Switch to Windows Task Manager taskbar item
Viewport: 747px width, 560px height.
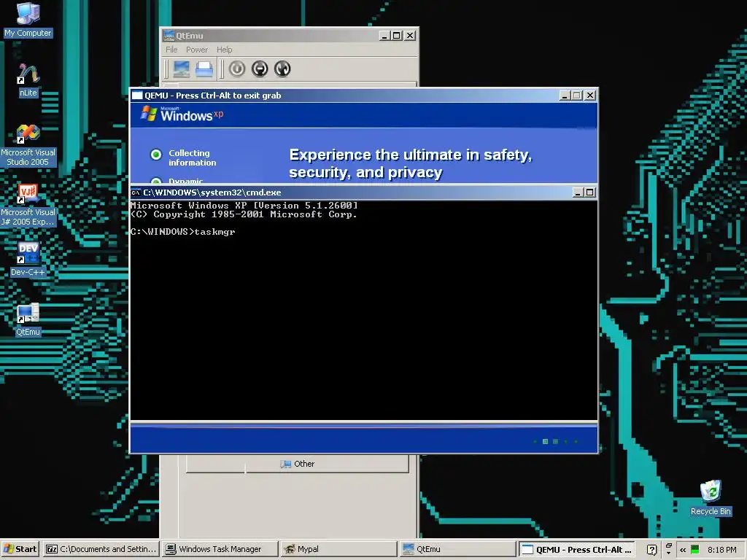220,549
